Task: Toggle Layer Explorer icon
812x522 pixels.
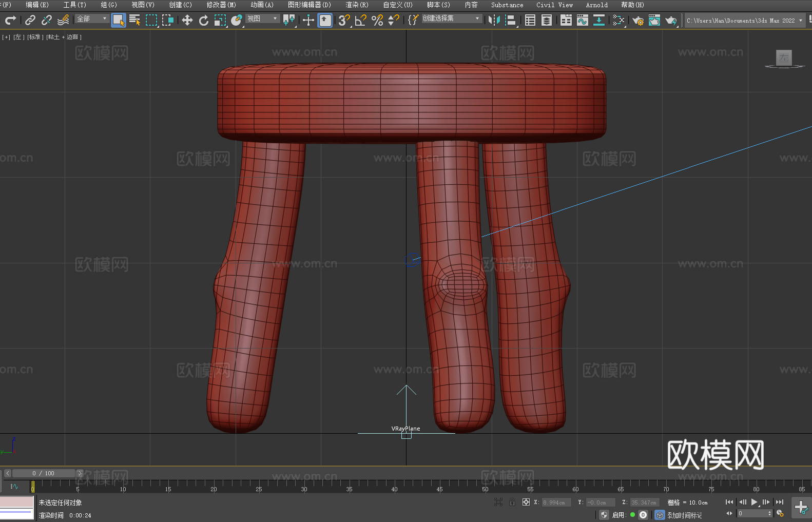Action: (547, 20)
